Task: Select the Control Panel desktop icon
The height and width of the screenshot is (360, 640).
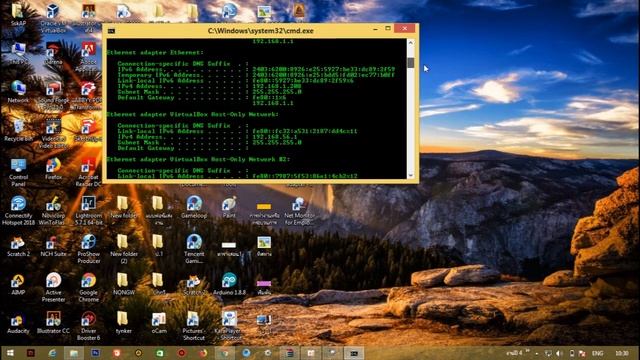Action: click(18, 172)
